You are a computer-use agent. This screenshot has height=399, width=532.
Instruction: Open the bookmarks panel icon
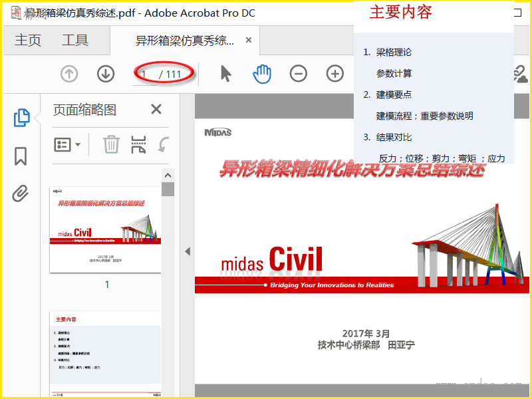[21, 156]
